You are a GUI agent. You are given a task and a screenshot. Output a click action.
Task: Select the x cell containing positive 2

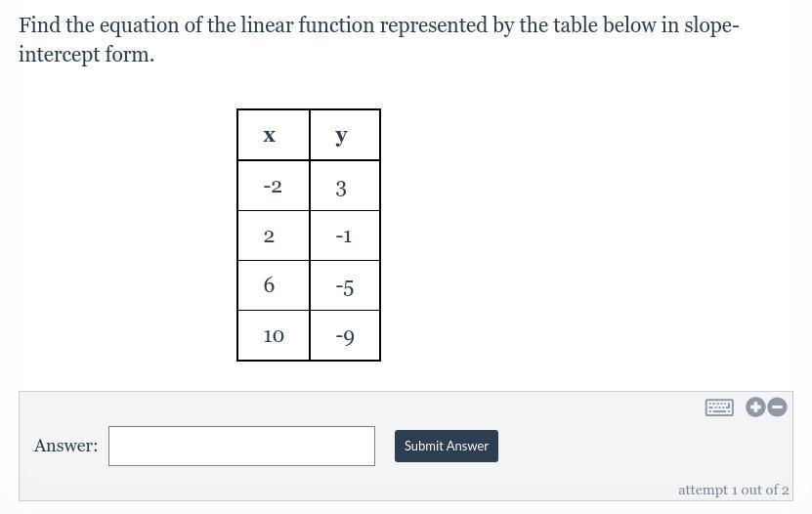(x=274, y=236)
